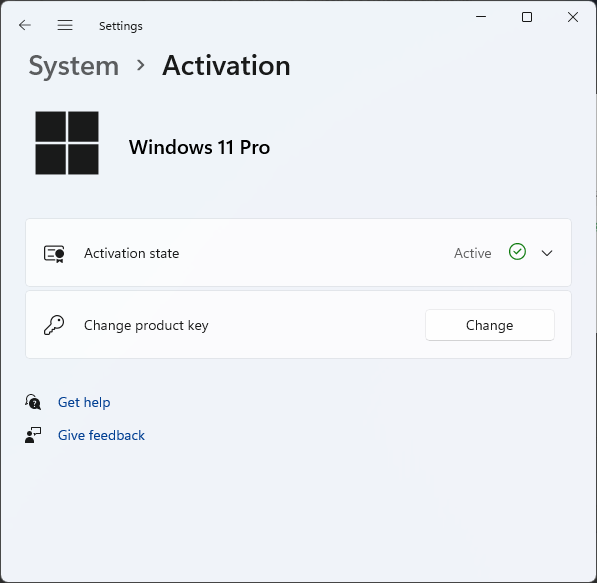Open the Give feedback link
This screenshot has width=597, height=583.
pos(101,435)
